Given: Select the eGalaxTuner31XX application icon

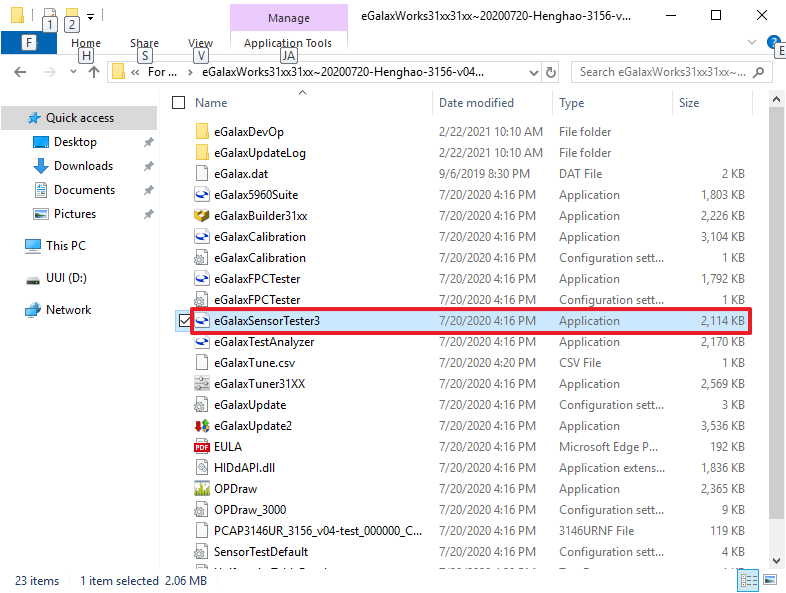Looking at the screenshot, I should click(x=202, y=384).
